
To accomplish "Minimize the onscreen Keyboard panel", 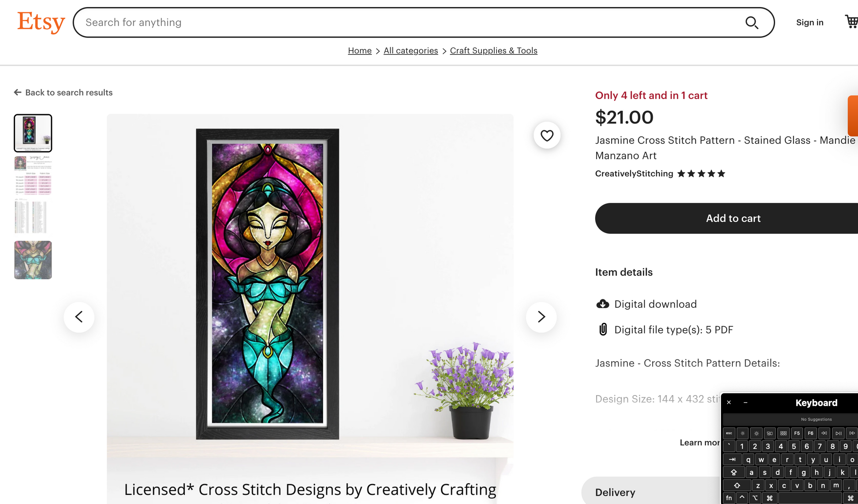I will [x=745, y=403].
